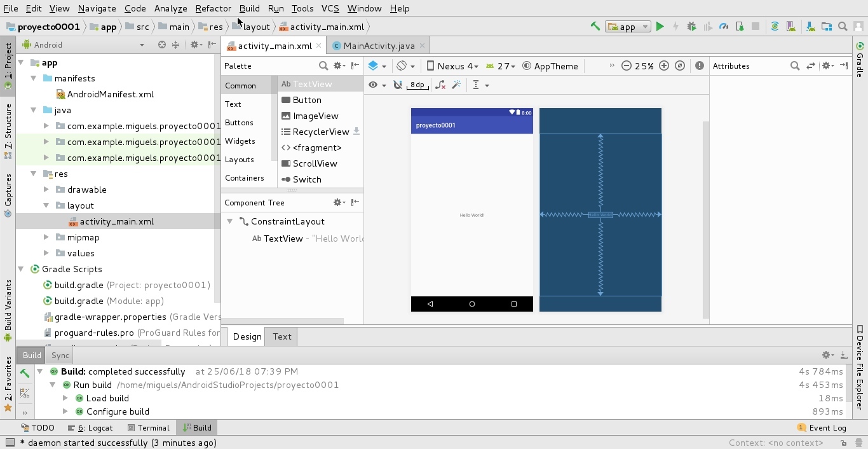Switch to the MainActivity.java editor tab

pyautogui.click(x=378, y=46)
